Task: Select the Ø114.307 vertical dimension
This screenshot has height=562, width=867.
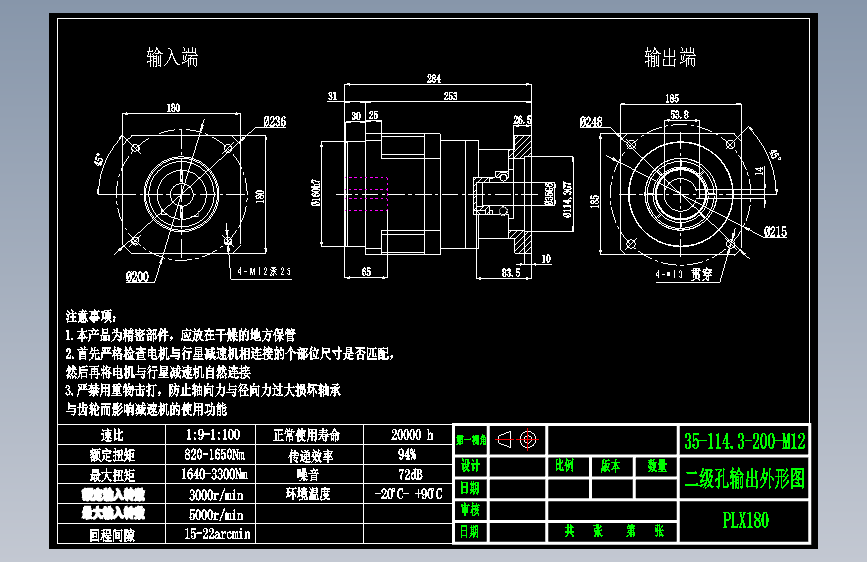Action: (x=567, y=200)
